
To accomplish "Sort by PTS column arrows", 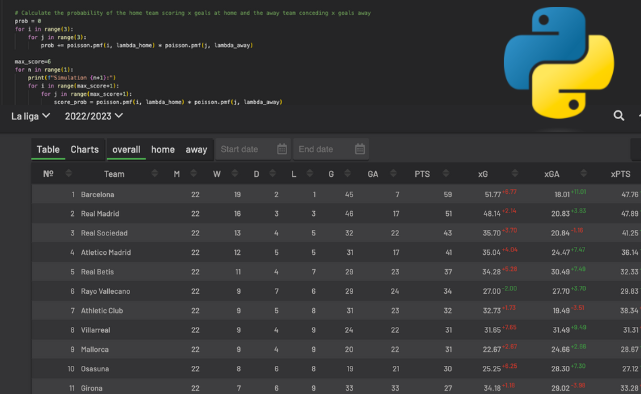I will (x=446, y=173).
